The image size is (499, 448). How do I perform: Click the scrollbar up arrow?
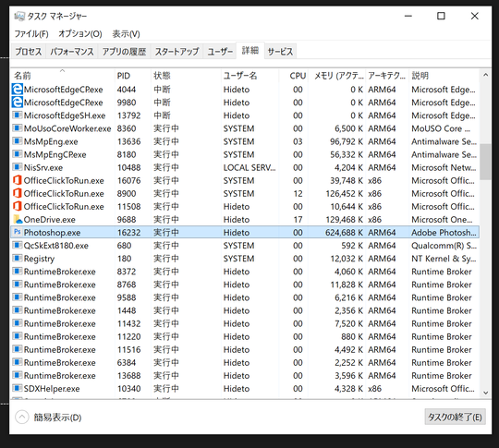(485, 75)
